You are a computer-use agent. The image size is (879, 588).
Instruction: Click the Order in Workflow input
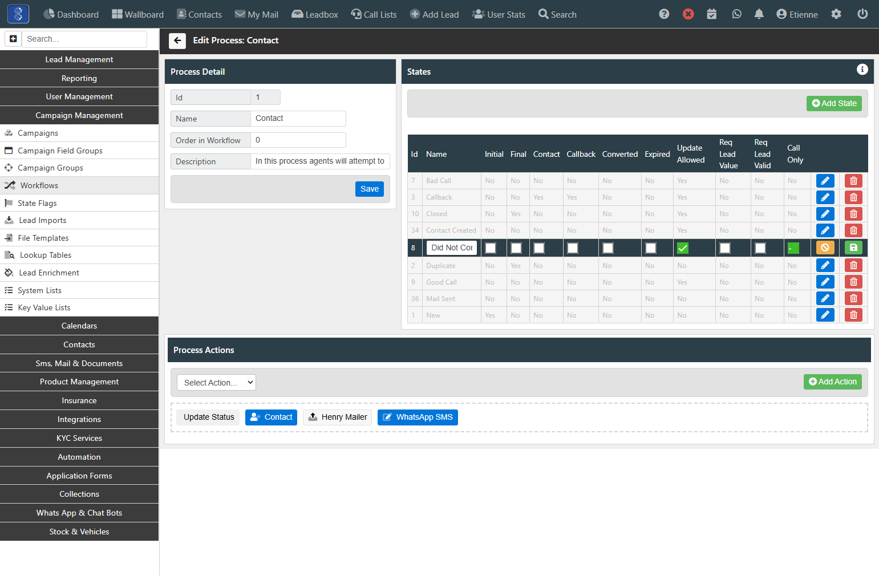(298, 140)
